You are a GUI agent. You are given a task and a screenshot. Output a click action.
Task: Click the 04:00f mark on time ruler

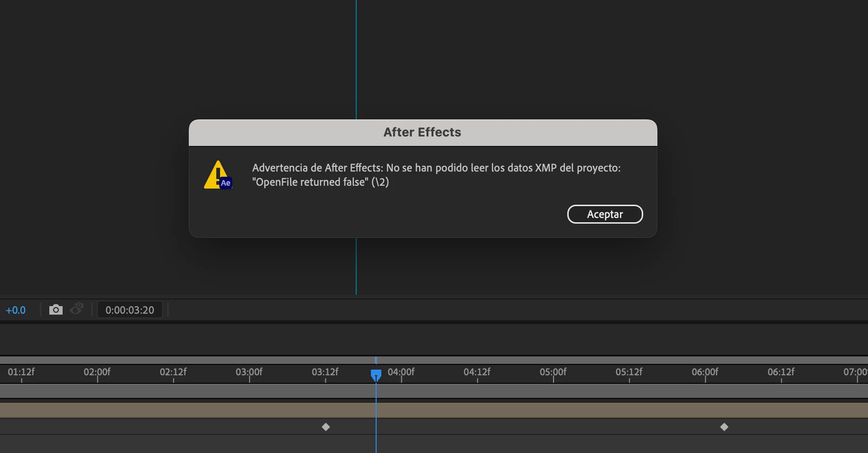coord(401,372)
